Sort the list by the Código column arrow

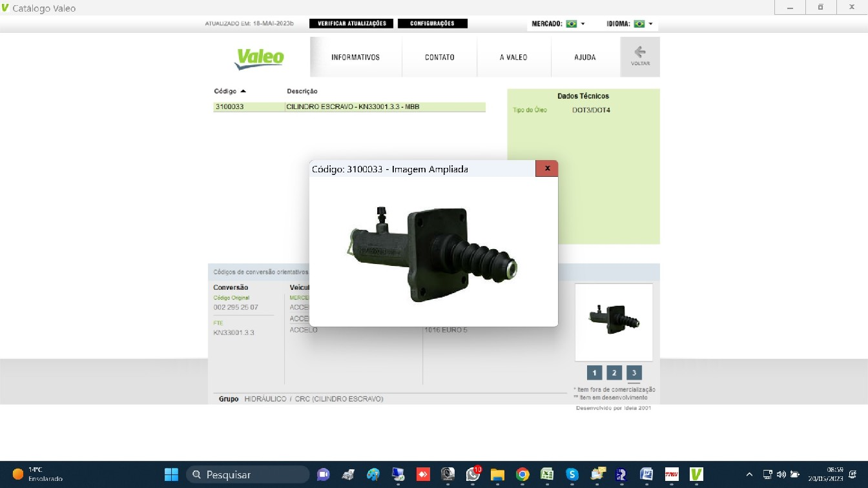(x=243, y=92)
